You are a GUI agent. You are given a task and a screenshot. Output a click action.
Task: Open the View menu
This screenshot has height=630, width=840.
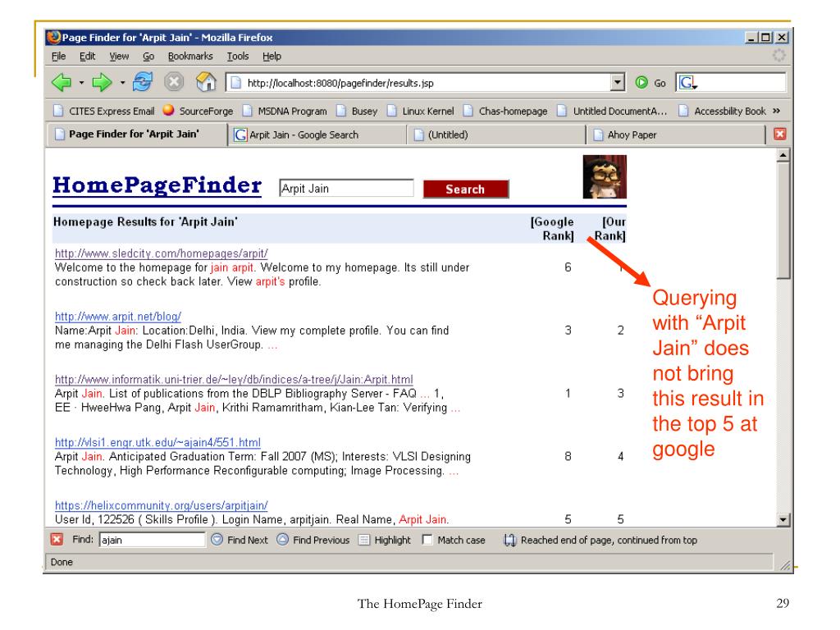(119, 56)
